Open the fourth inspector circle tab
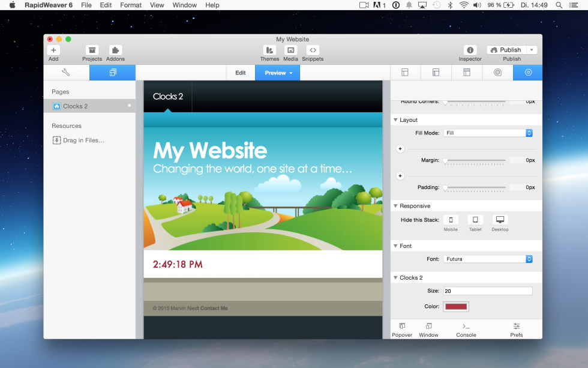588x368 pixels. (x=497, y=73)
